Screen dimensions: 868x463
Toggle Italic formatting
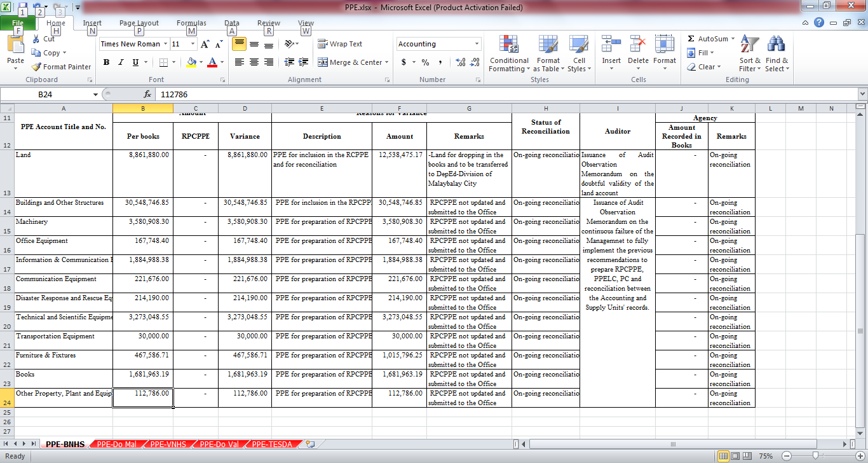coord(121,62)
